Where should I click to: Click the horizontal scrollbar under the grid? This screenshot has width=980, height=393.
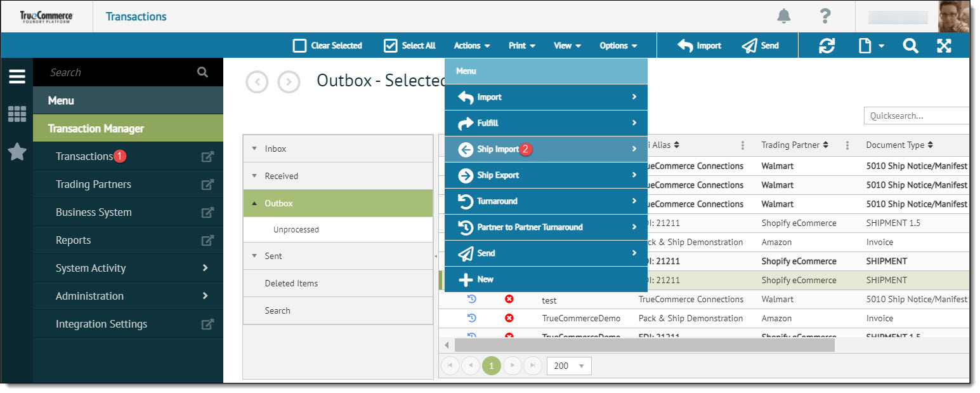644,345
